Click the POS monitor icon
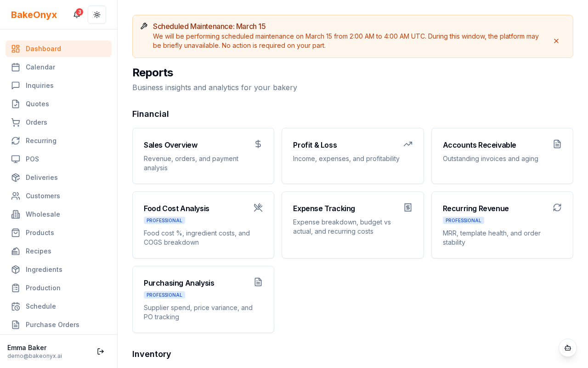Image resolution: width=588 pixels, height=368 pixels. [16, 159]
